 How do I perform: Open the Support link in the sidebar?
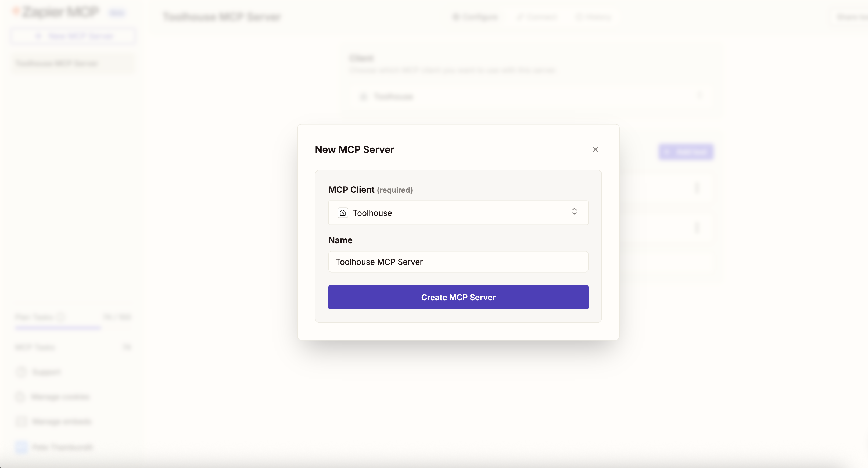[x=46, y=372]
